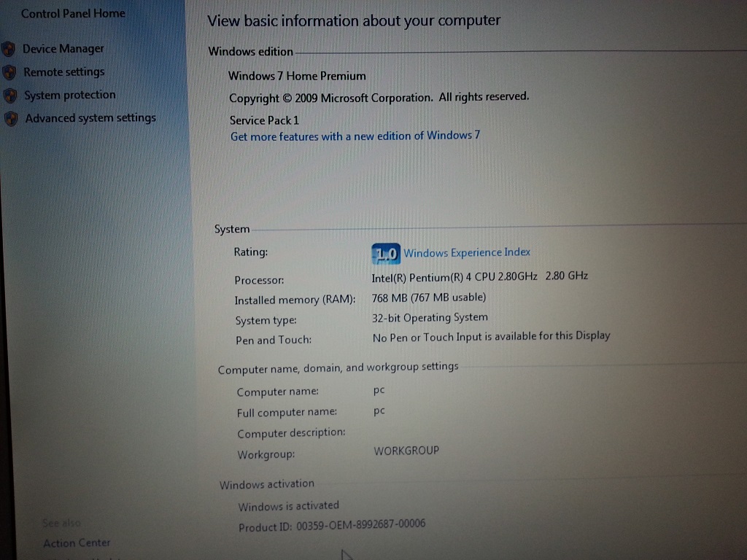Click the Windows 7 Home Premium edition text
The width and height of the screenshot is (747, 560).
coord(297,76)
